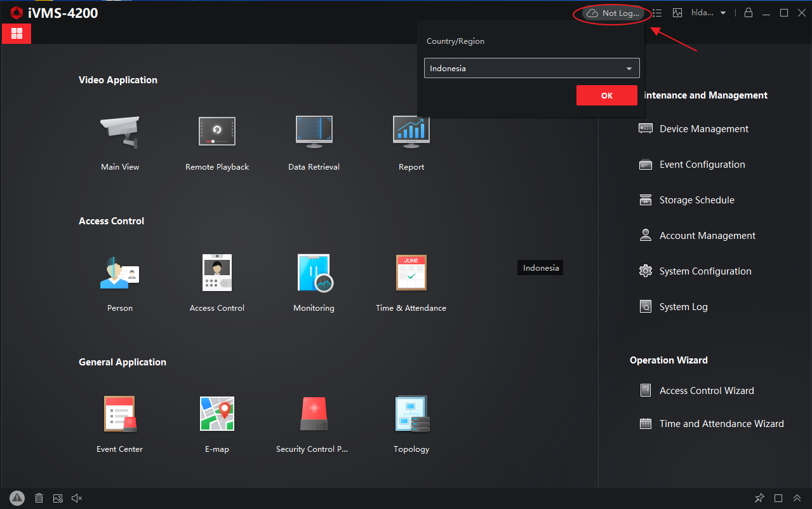Image resolution: width=812 pixels, height=509 pixels.
Task: Click the Event Configuration icon
Action: (646, 164)
